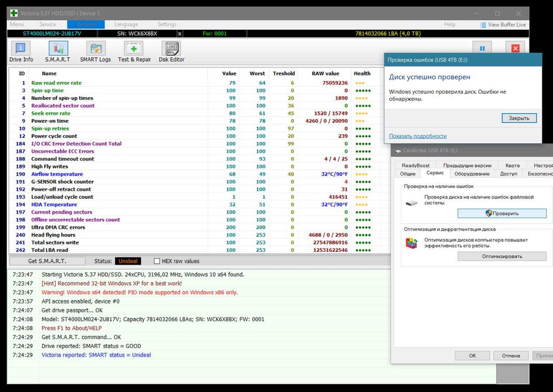The height and width of the screenshot is (392, 553).
Task: Click the Victoria green cross app icon
Action: (x=13, y=13)
